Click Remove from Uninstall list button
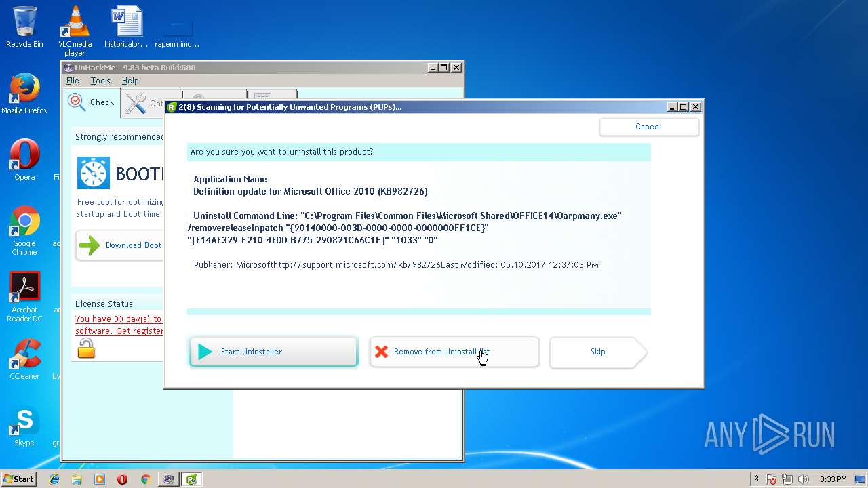Image resolution: width=868 pixels, height=488 pixels. [x=454, y=352]
